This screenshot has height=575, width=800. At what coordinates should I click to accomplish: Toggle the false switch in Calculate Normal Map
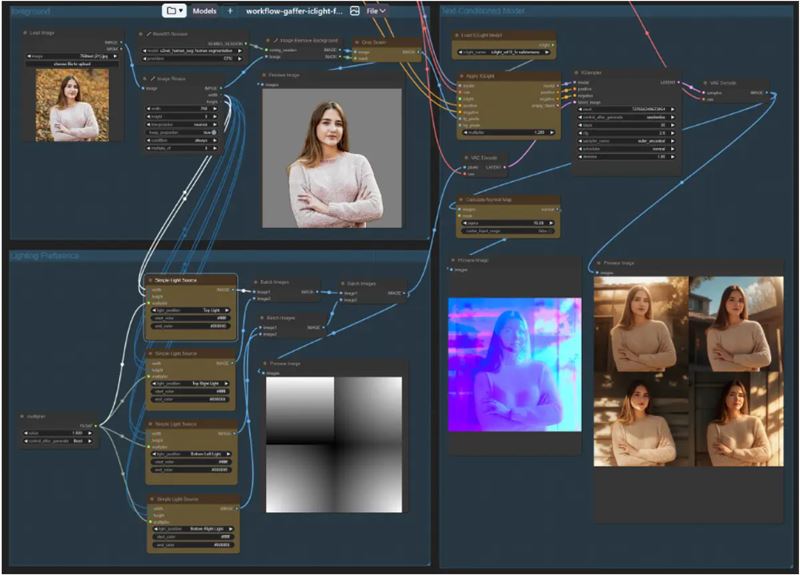point(507,231)
